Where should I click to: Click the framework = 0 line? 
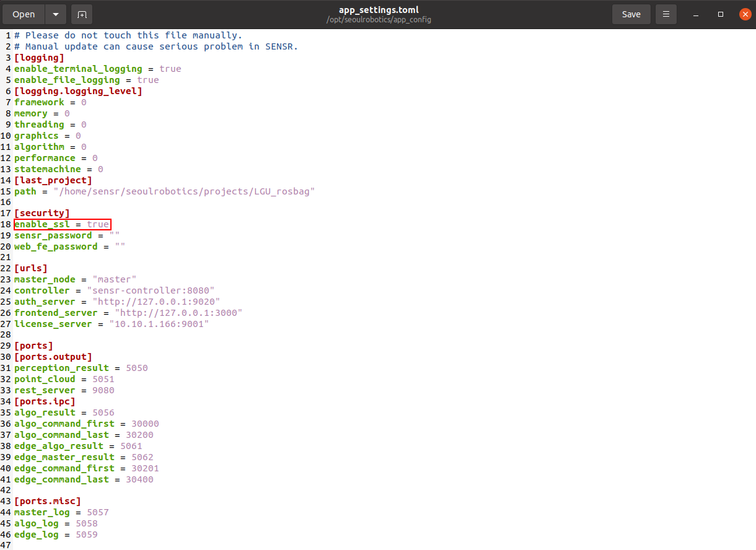(x=50, y=102)
